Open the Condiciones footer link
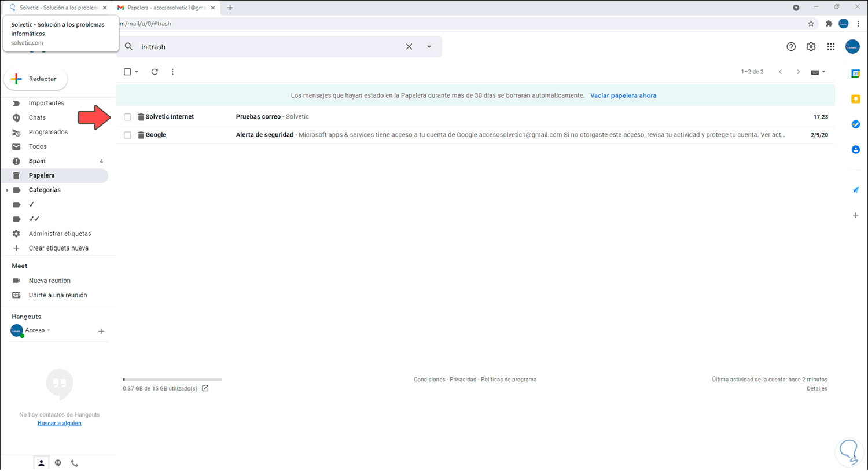Image resolution: width=868 pixels, height=471 pixels. 429,380
